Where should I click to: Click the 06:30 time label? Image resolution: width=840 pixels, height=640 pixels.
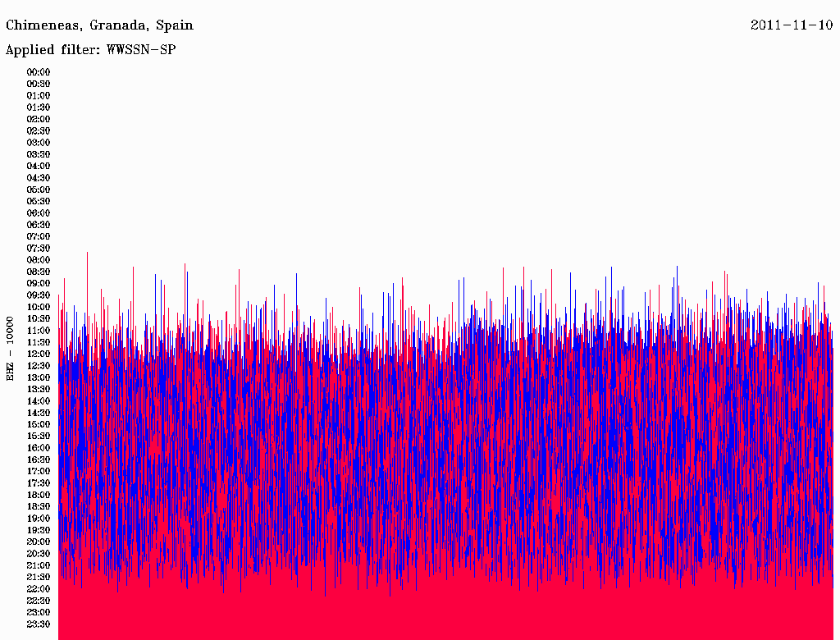click(x=39, y=225)
